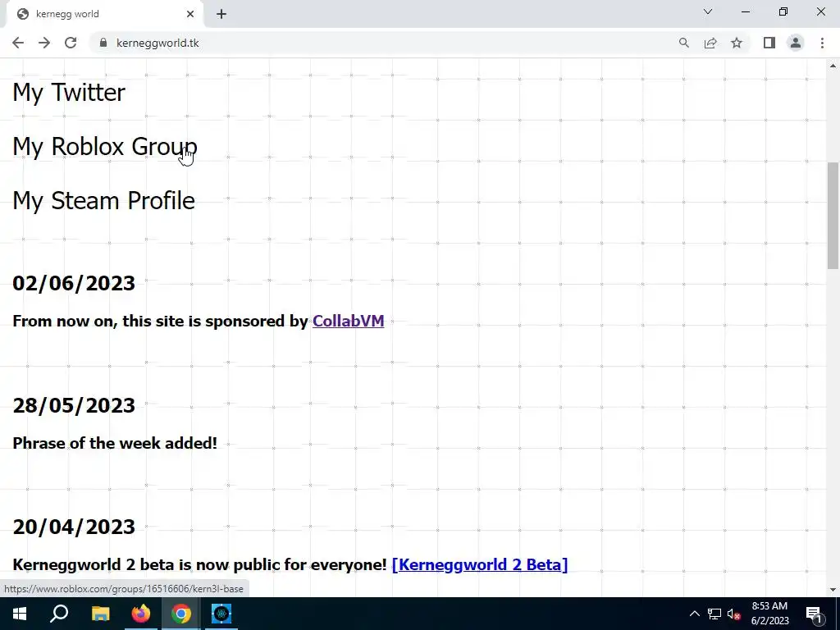Image resolution: width=840 pixels, height=630 pixels.
Task: Show hidden system tray icons
Action: pos(694,614)
